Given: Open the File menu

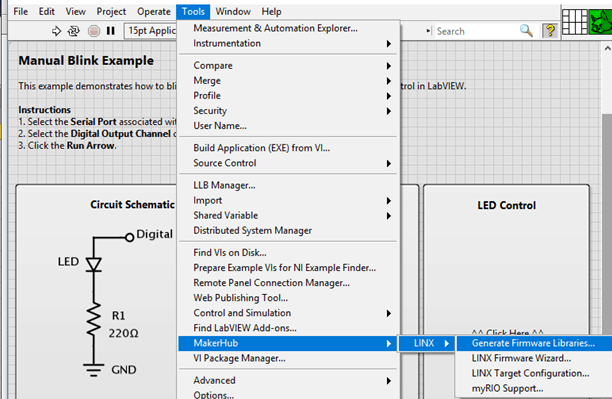Looking at the screenshot, I should [21, 12].
